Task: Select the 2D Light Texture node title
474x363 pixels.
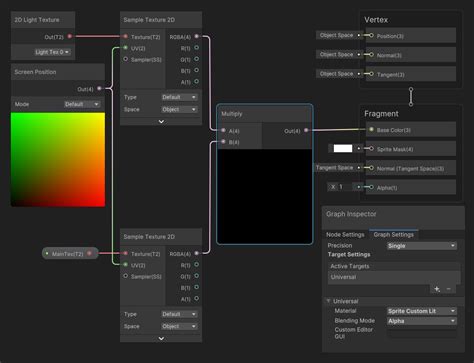Action: [x=37, y=20]
